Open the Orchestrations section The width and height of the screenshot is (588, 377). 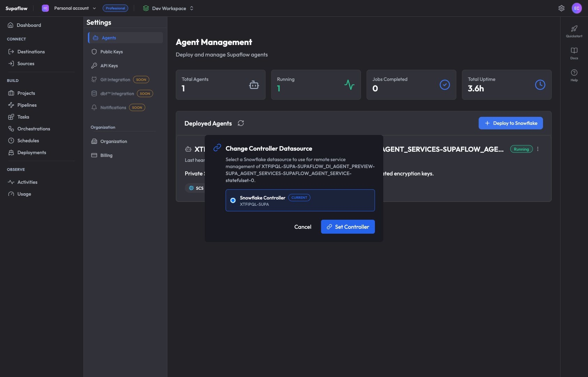[11, 129]
